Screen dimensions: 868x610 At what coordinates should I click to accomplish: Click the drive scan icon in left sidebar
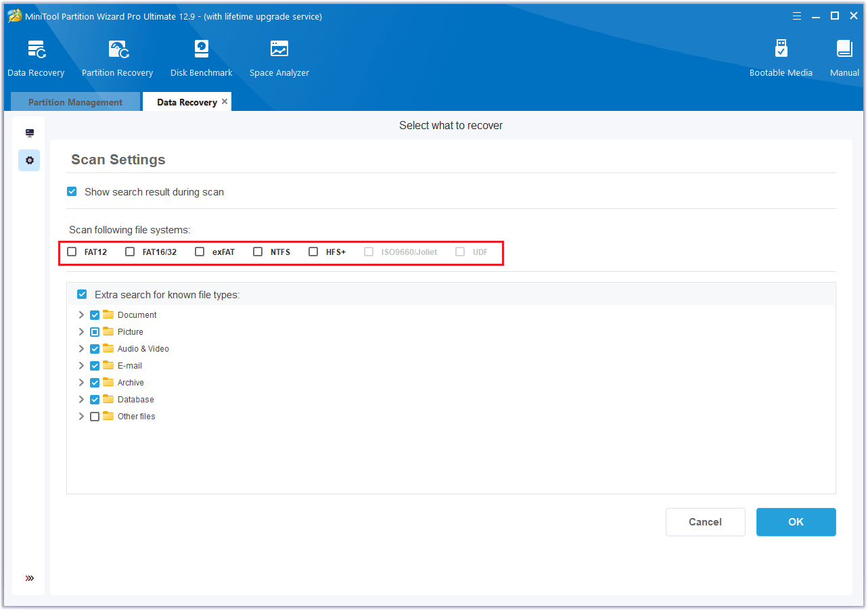(30, 133)
